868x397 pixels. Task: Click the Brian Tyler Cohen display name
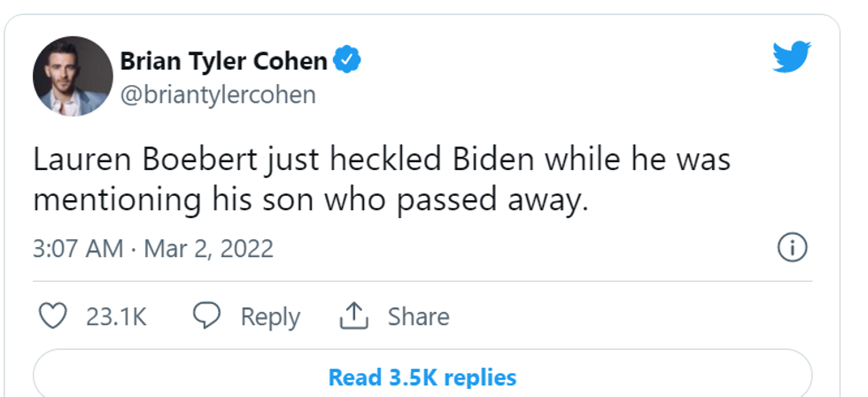223,61
